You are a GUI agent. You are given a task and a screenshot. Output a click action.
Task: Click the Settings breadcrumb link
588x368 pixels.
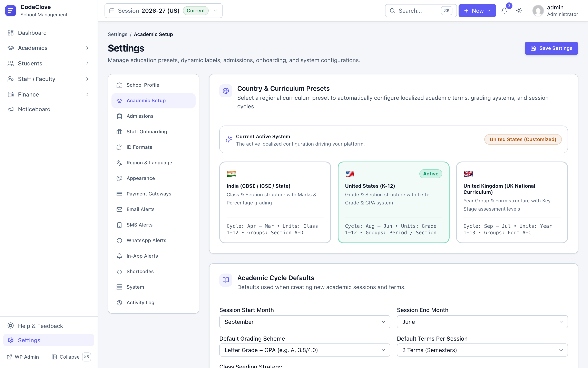[x=118, y=34]
